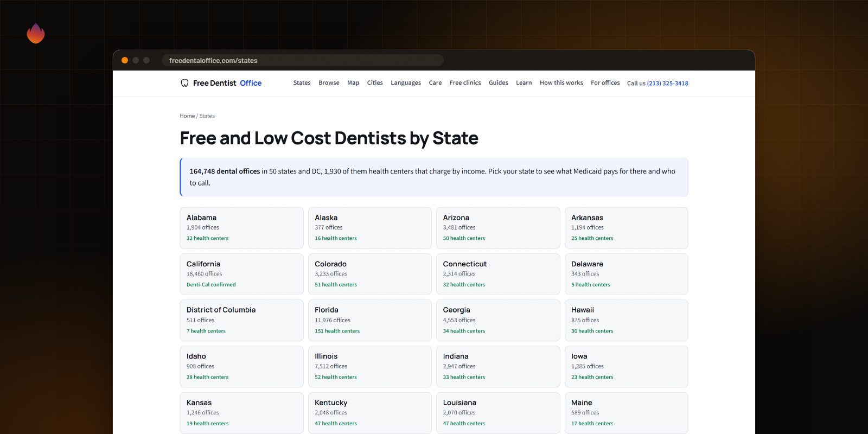Click the orange window dot in browser frame
The image size is (868, 434).
pyautogui.click(x=125, y=60)
